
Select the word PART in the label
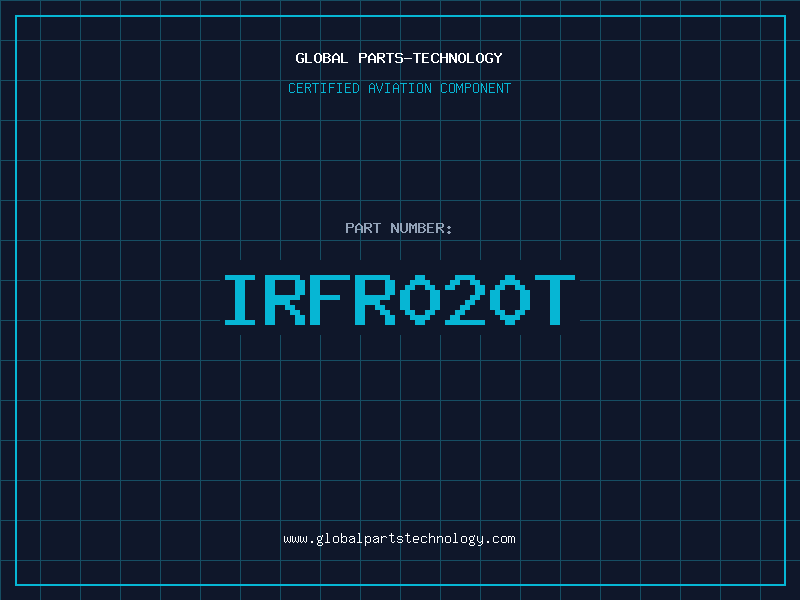pyautogui.click(x=363, y=228)
